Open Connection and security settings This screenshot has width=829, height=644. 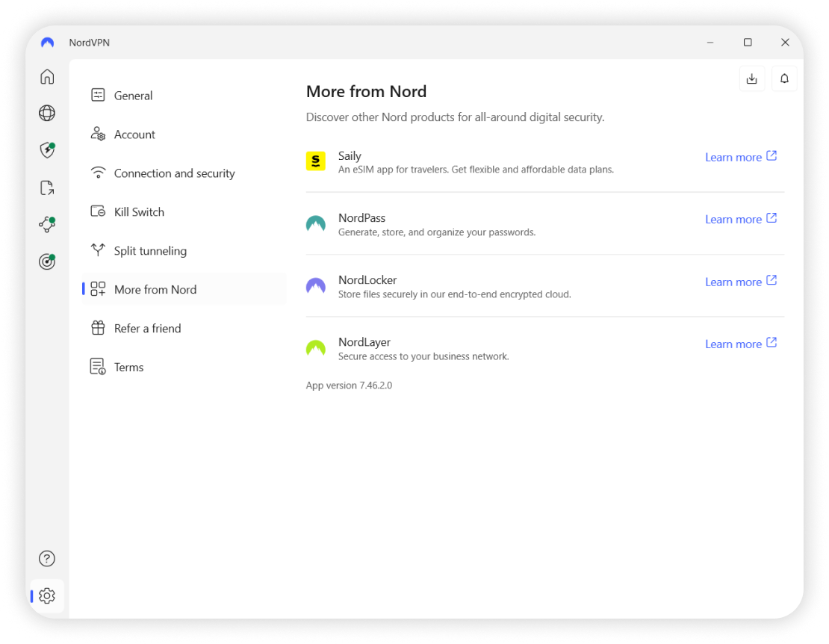[x=174, y=173]
